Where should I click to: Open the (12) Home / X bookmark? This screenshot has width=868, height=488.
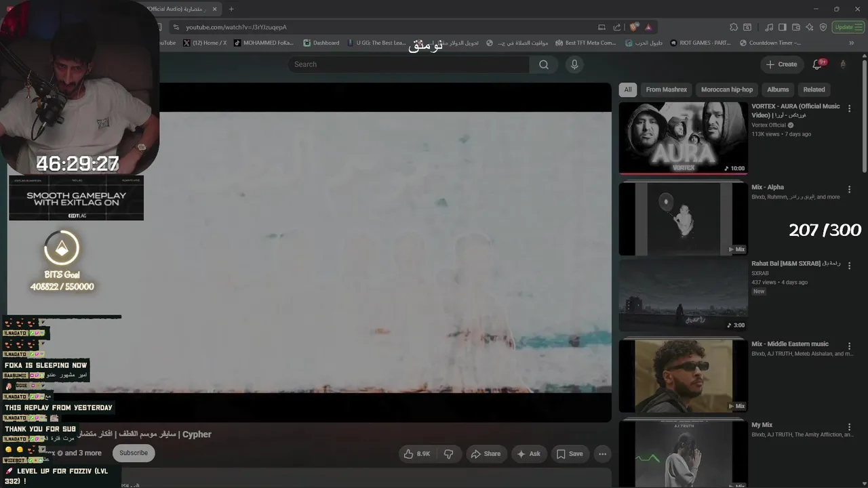click(205, 43)
